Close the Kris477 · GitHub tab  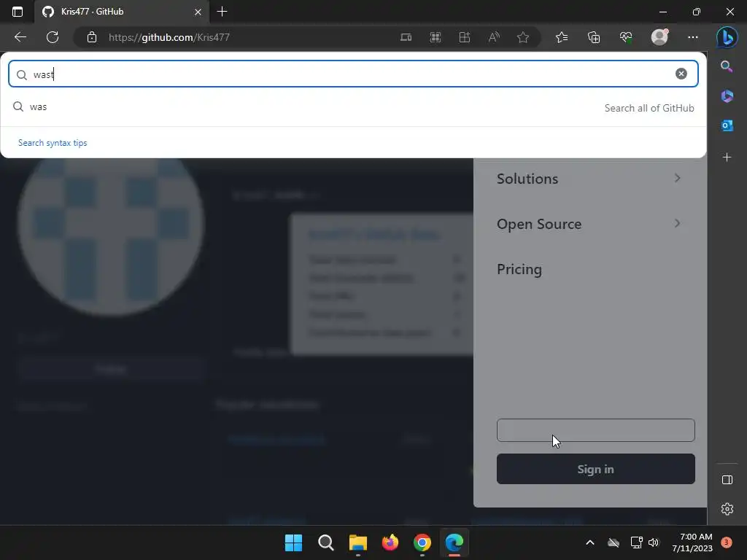(198, 12)
